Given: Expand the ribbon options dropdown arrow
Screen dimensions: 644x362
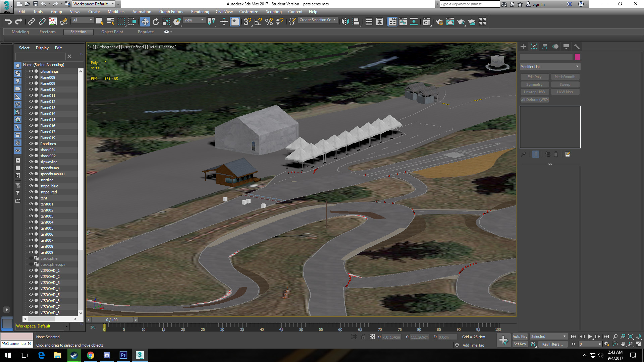Looking at the screenshot, I should pyautogui.click(x=171, y=32).
